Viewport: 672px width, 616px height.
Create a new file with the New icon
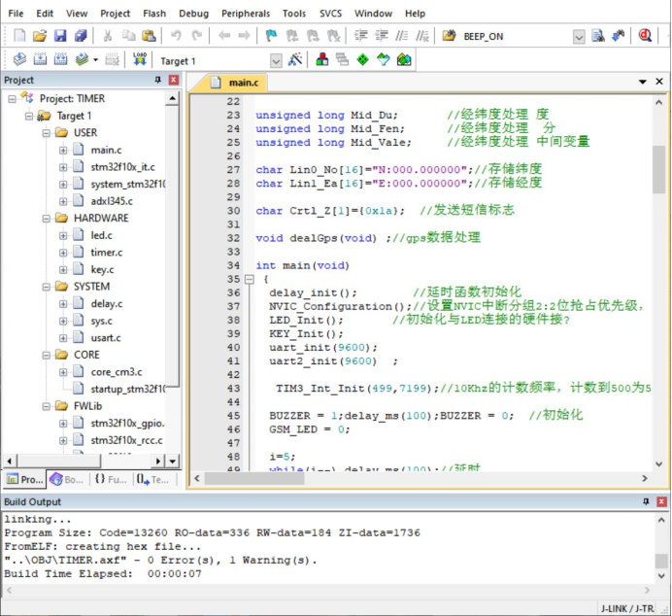19,36
